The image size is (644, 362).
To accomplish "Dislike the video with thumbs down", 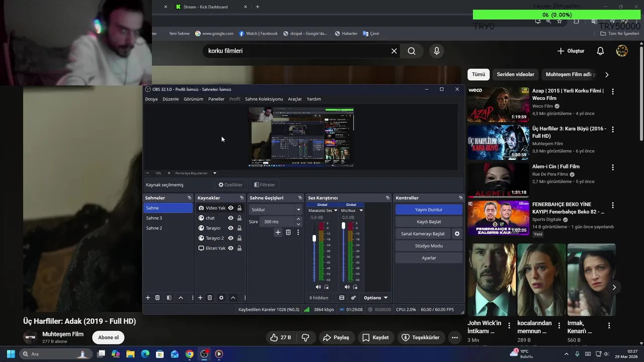I will 305,337.
